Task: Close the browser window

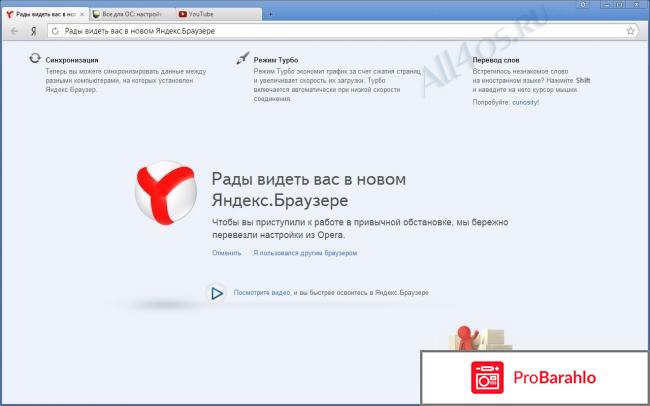Action: (637, 4)
